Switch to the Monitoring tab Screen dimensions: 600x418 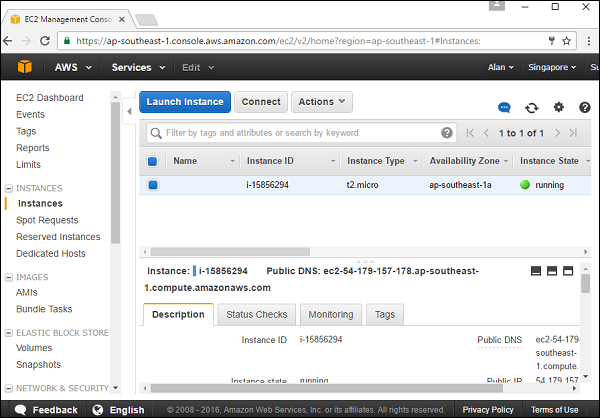click(x=331, y=314)
